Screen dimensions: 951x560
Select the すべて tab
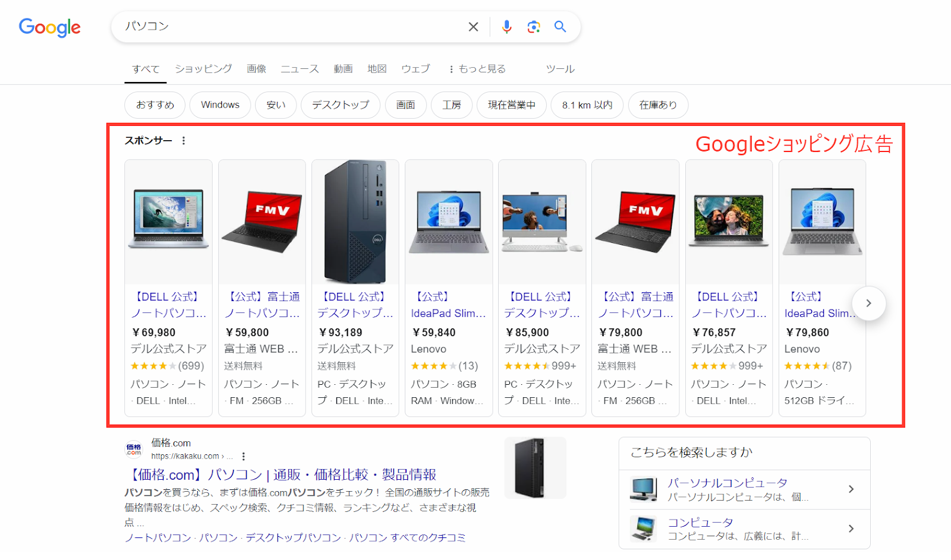(146, 69)
